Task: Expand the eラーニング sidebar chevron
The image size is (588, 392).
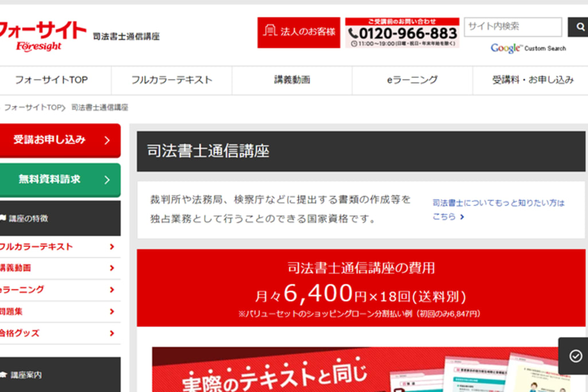Action: (111, 290)
